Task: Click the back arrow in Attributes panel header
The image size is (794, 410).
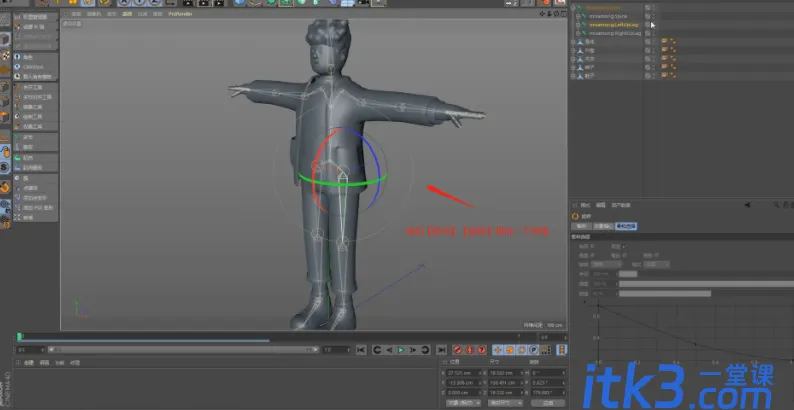Action: coord(747,205)
